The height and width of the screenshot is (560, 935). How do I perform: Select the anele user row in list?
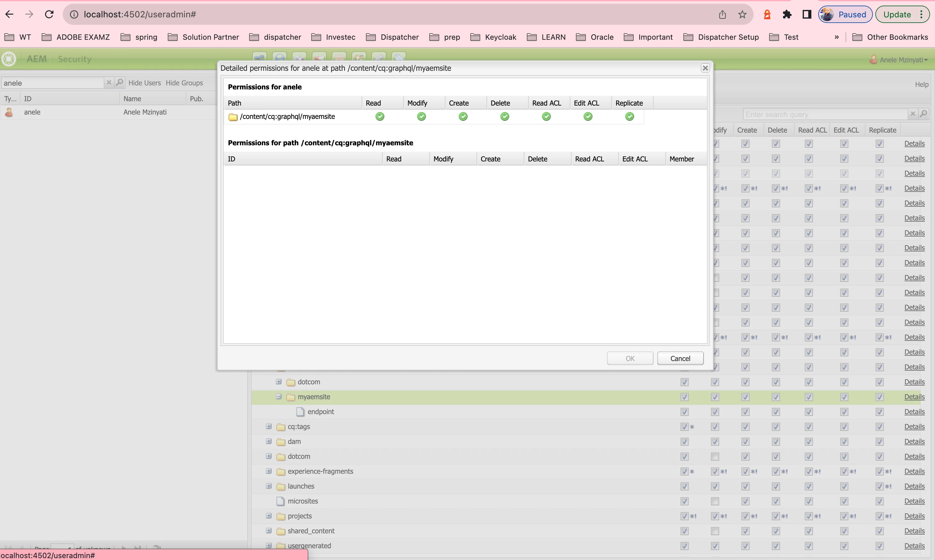(x=32, y=112)
